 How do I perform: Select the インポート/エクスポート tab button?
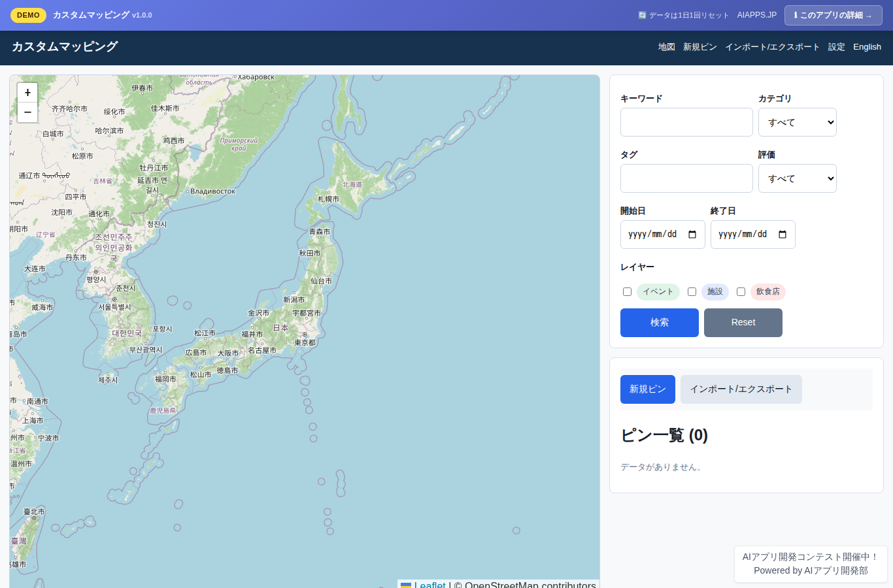click(741, 389)
